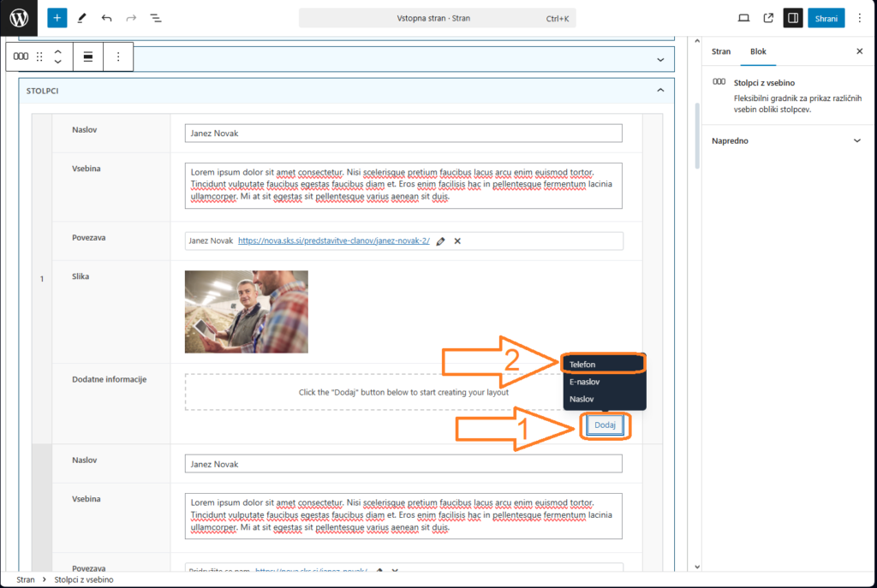
Task: Click the Undo arrow icon
Action: [106, 18]
